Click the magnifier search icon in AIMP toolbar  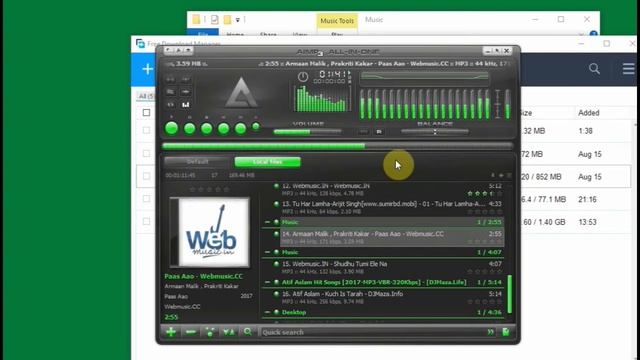(x=248, y=332)
